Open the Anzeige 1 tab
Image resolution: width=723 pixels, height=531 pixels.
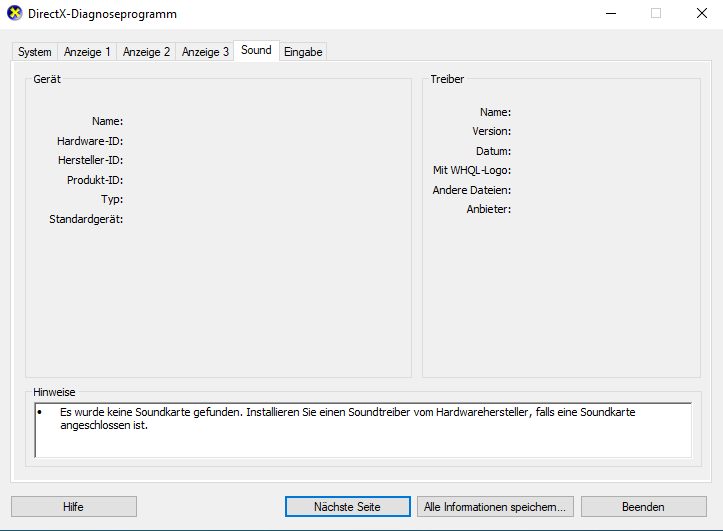click(x=87, y=52)
